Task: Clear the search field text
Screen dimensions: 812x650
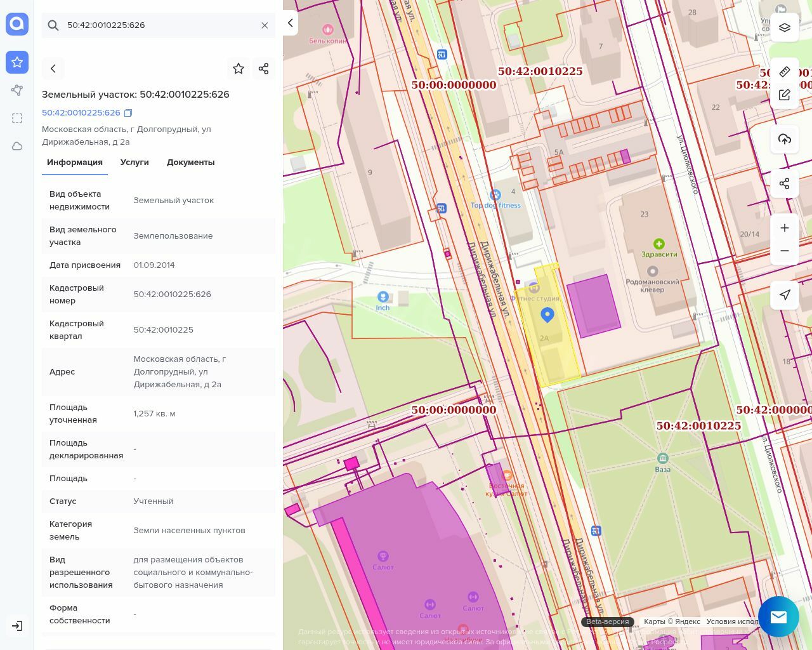Action: 265,25
